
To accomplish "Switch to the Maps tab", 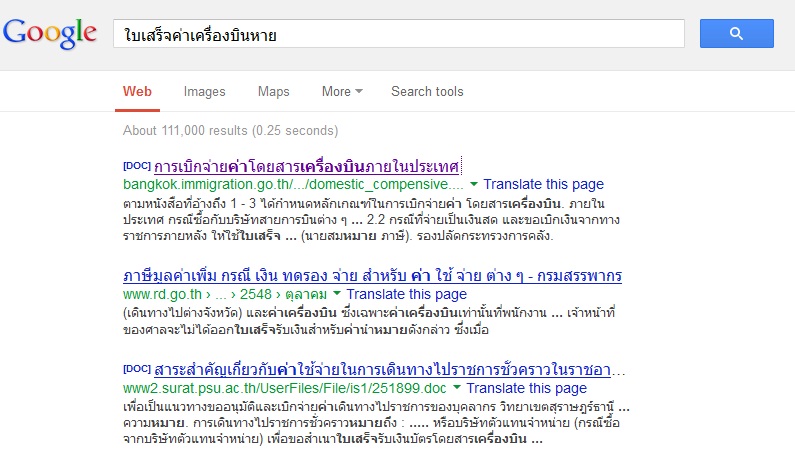I will point(273,92).
